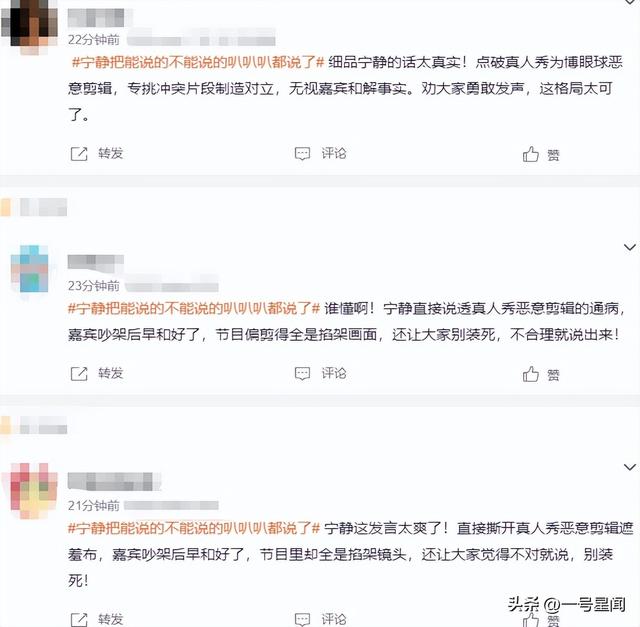
Task: Click the repost icon on the 23分钟前 post
Action: click(79, 373)
